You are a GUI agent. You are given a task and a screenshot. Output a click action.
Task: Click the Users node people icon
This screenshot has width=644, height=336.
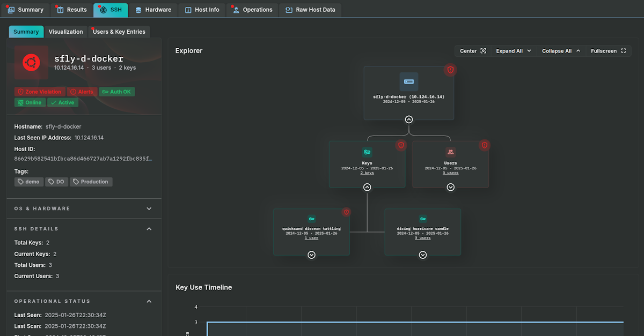click(x=450, y=152)
